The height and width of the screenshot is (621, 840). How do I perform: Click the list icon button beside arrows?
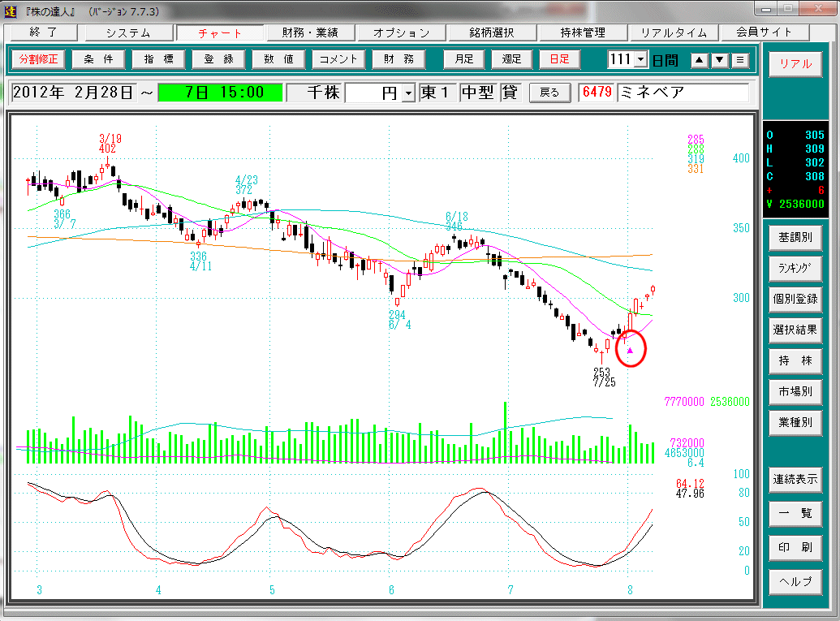pos(739,60)
